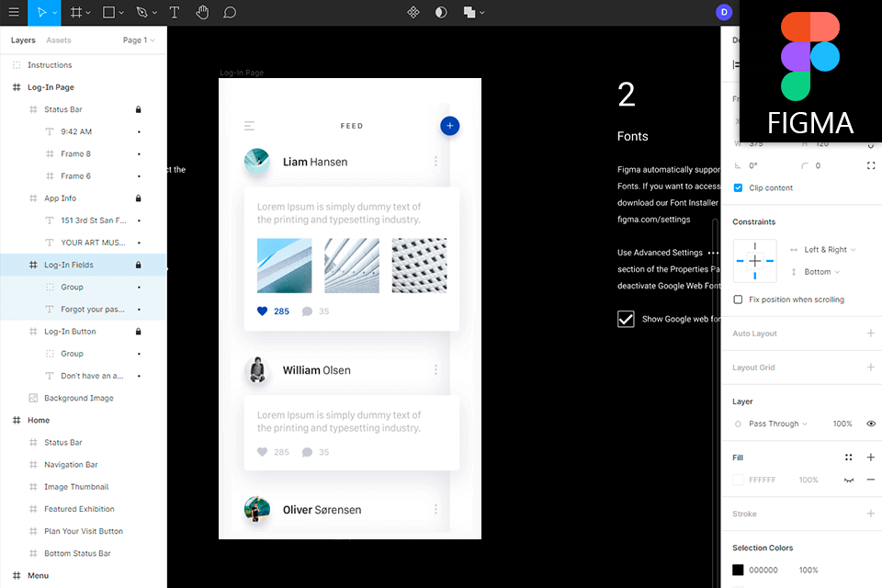Select the Pen tool
The image size is (882, 588).
(x=142, y=12)
